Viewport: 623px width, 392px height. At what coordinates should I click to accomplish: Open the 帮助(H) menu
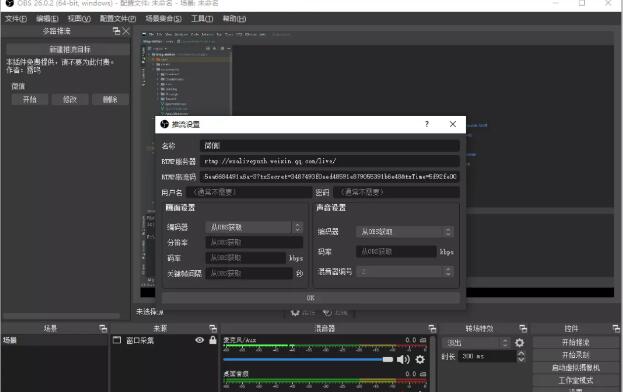[234, 19]
